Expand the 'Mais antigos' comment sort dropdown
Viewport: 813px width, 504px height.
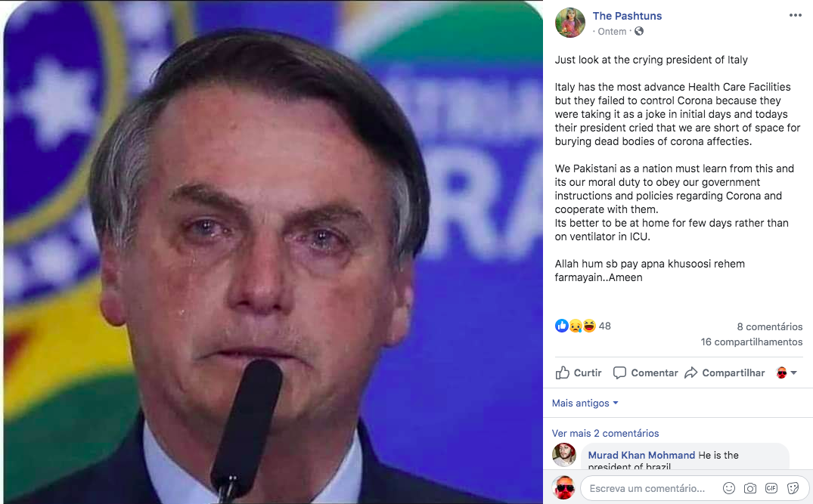(585, 403)
